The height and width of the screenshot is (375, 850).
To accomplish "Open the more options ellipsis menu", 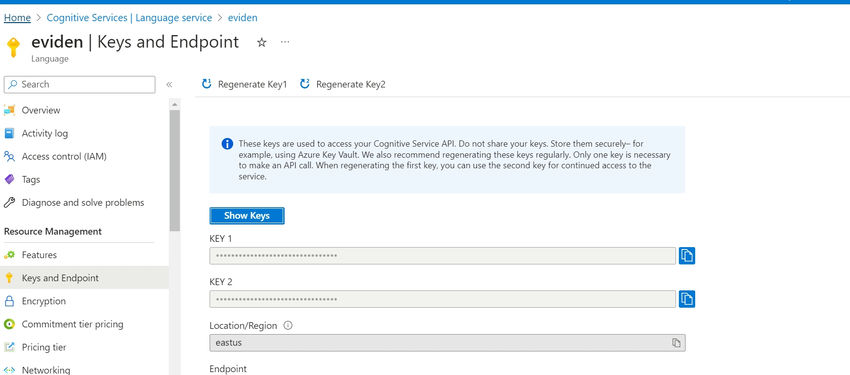I will (285, 42).
